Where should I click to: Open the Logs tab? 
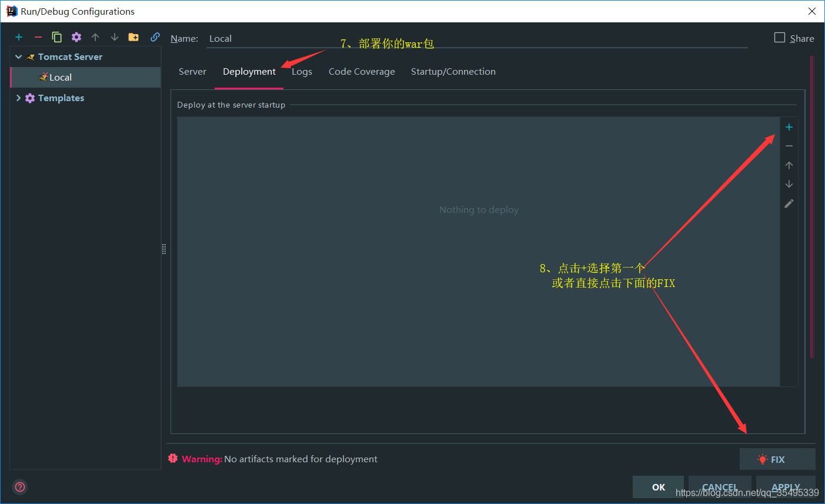pyautogui.click(x=302, y=72)
